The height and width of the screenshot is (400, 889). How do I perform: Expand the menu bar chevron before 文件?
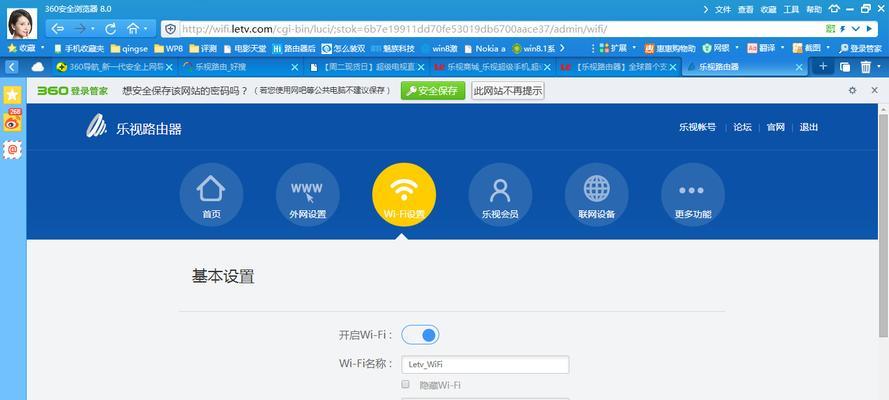coord(706,10)
